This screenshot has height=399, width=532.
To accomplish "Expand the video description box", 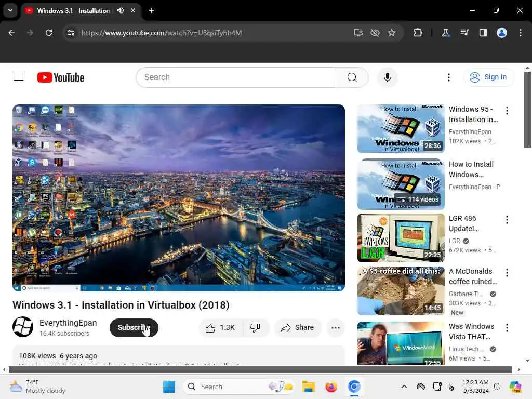I will coord(179,355).
